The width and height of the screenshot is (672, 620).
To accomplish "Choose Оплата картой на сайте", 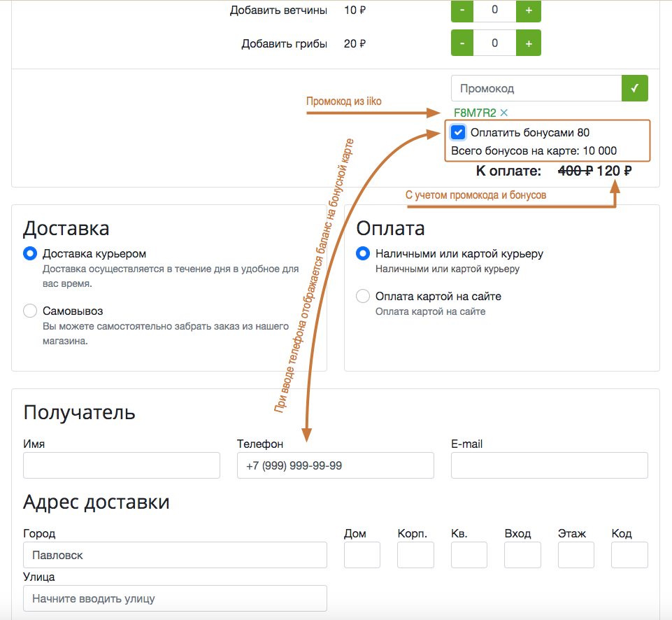I will pos(363,296).
